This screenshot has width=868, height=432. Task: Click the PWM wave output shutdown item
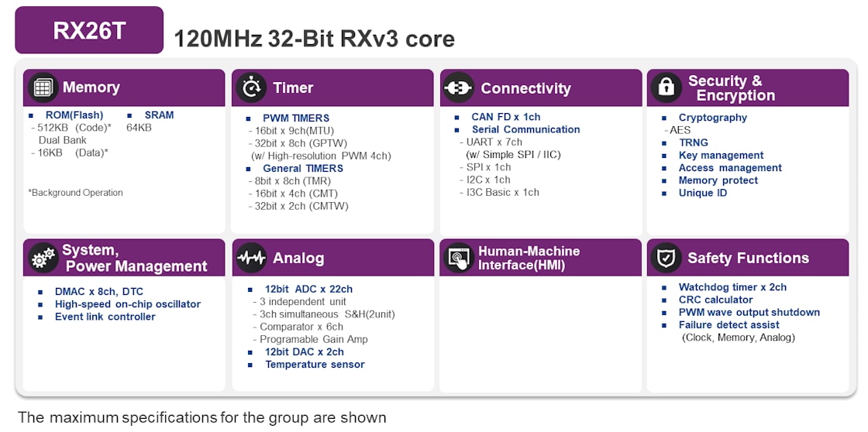(x=749, y=313)
